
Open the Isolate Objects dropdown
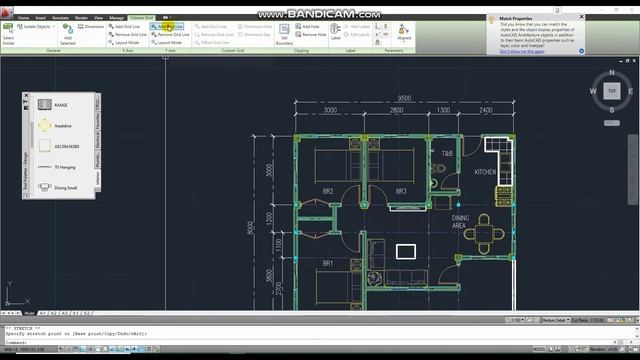[36, 27]
